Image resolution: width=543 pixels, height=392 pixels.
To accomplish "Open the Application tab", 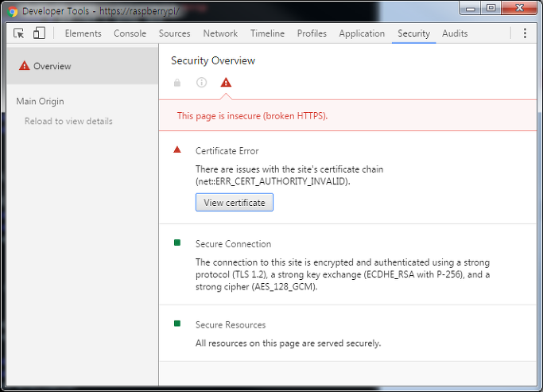I will [362, 33].
